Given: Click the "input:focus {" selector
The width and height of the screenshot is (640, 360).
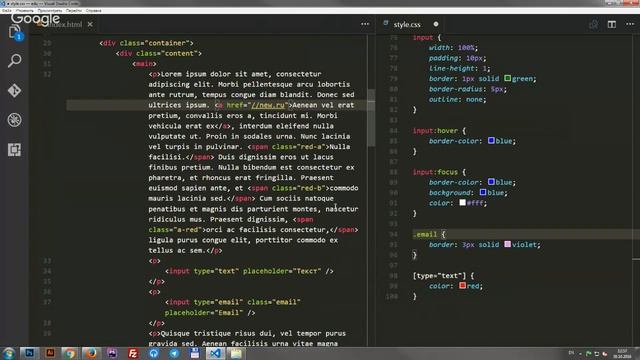Looking at the screenshot, I should pos(439,172).
